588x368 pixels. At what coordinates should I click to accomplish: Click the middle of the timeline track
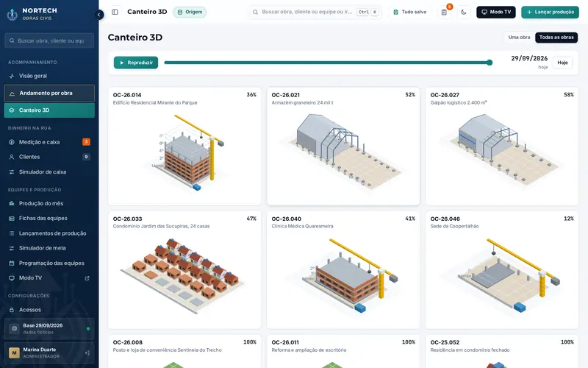pos(327,63)
